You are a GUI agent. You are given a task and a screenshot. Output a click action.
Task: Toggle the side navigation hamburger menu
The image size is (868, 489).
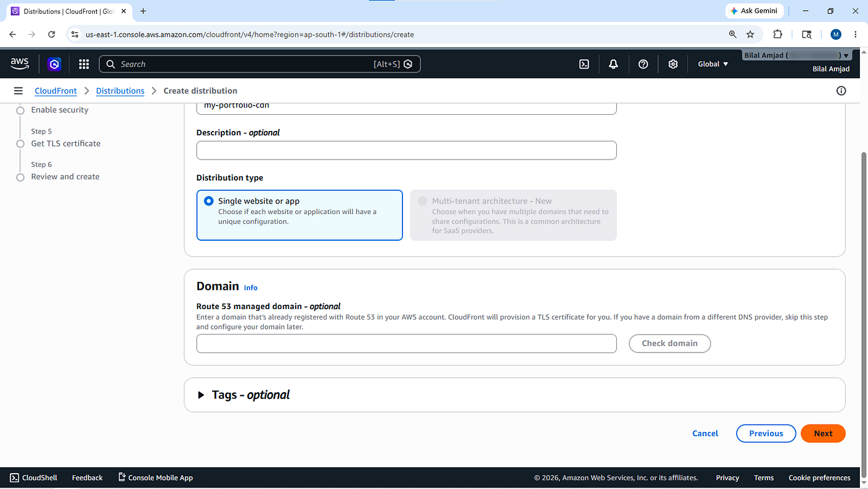coord(18,91)
